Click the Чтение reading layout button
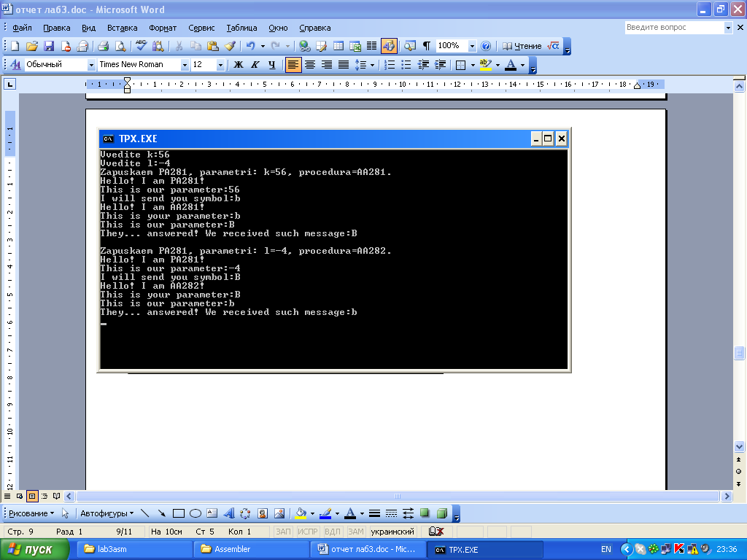 click(522, 46)
